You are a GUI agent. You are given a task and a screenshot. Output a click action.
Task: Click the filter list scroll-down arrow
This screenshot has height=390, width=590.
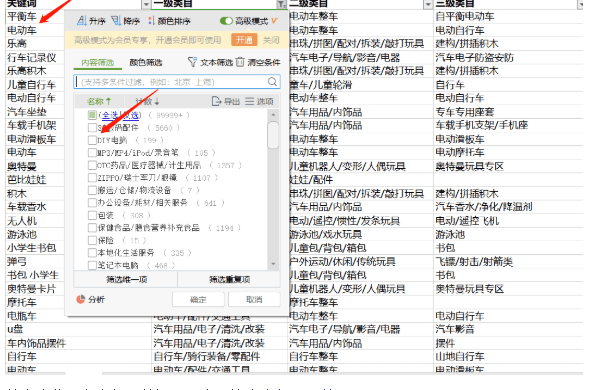point(274,264)
